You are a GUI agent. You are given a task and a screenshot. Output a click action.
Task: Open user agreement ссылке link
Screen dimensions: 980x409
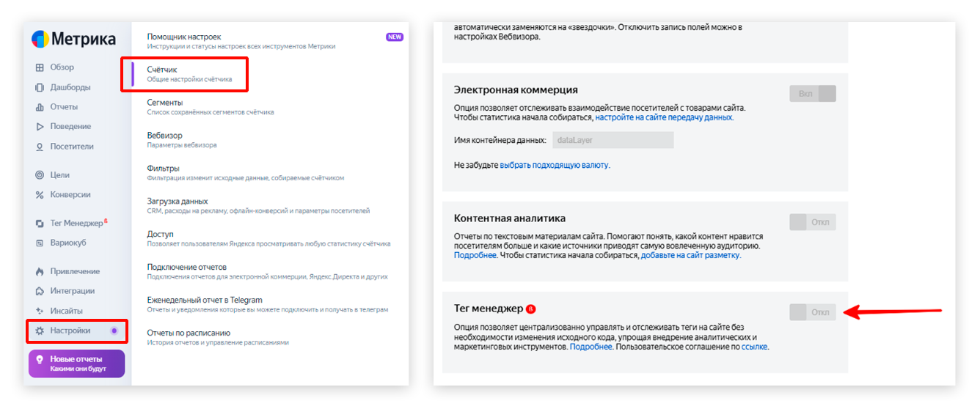(754, 347)
